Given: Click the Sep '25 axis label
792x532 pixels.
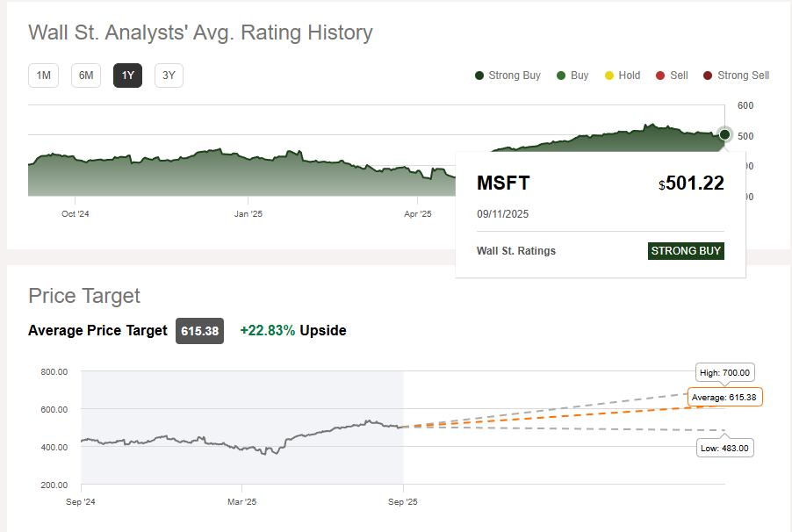Looking at the screenshot, I should coord(402,502).
